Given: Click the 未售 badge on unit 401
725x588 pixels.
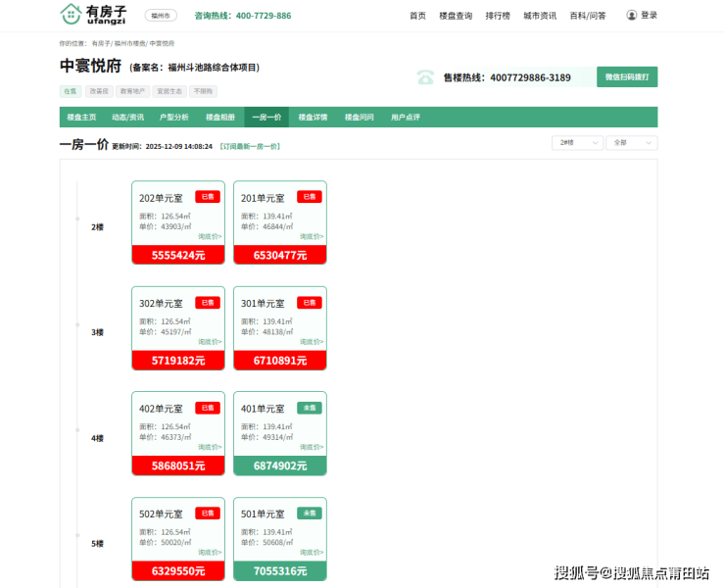Looking at the screenshot, I should (x=310, y=408).
